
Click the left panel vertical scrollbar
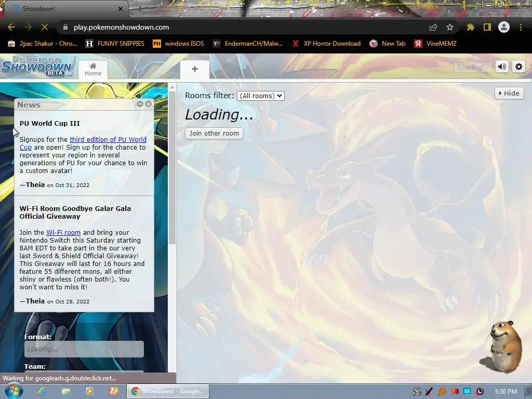tap(172, 168)
